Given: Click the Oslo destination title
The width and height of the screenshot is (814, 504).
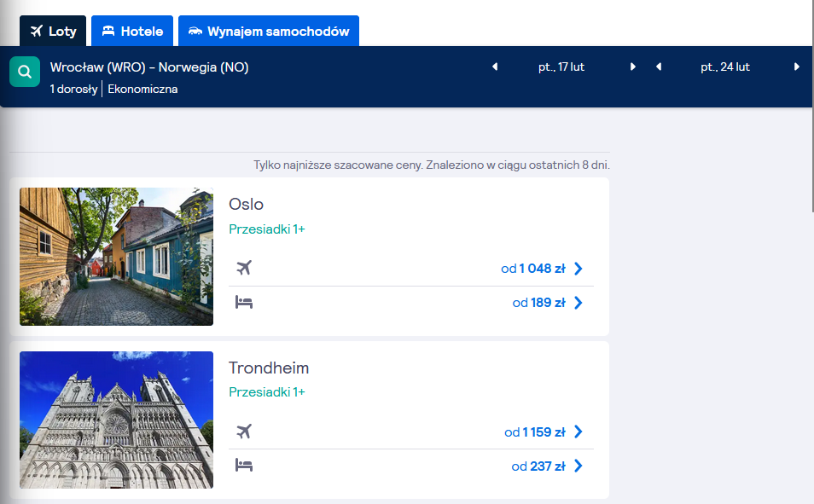Looking at the screenshot, I should 246,204.
